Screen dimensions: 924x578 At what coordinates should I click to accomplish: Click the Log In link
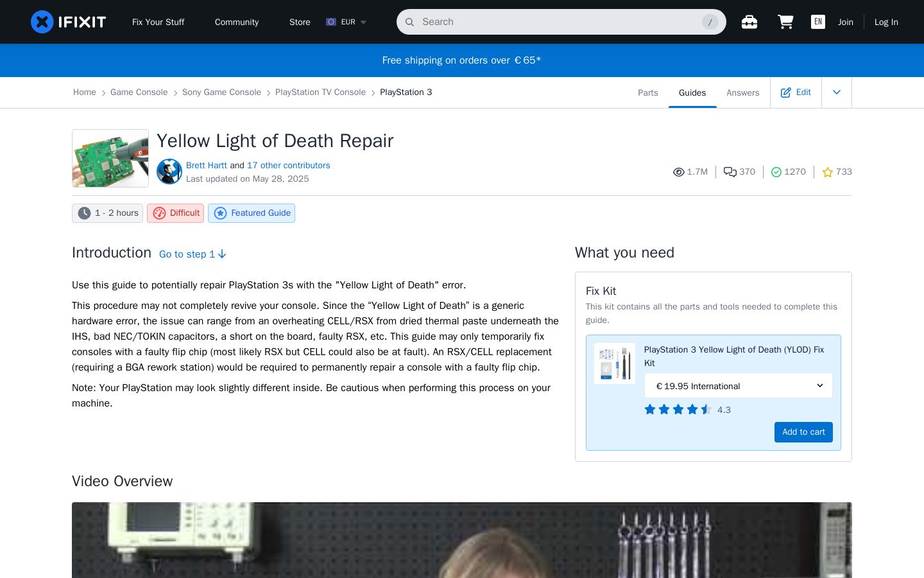[886, 22]
